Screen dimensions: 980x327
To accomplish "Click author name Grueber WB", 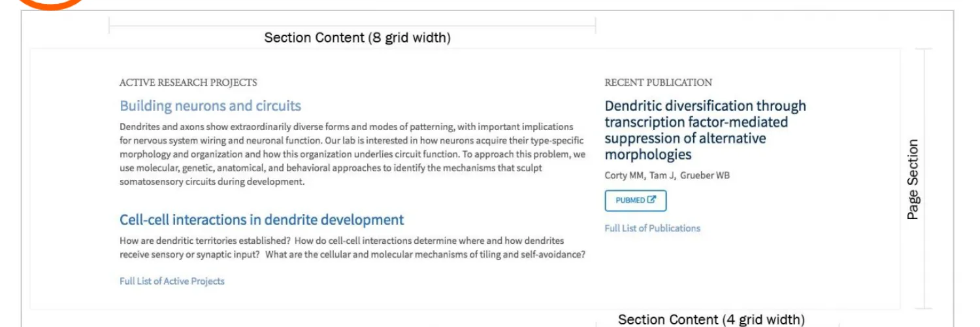I will tap(705, 176).
